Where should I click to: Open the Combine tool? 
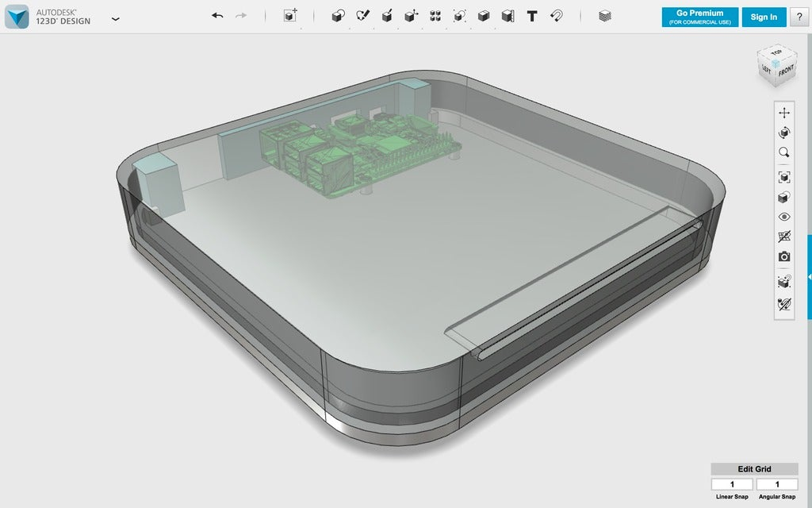pyautogui.click(x=484, y=16)
